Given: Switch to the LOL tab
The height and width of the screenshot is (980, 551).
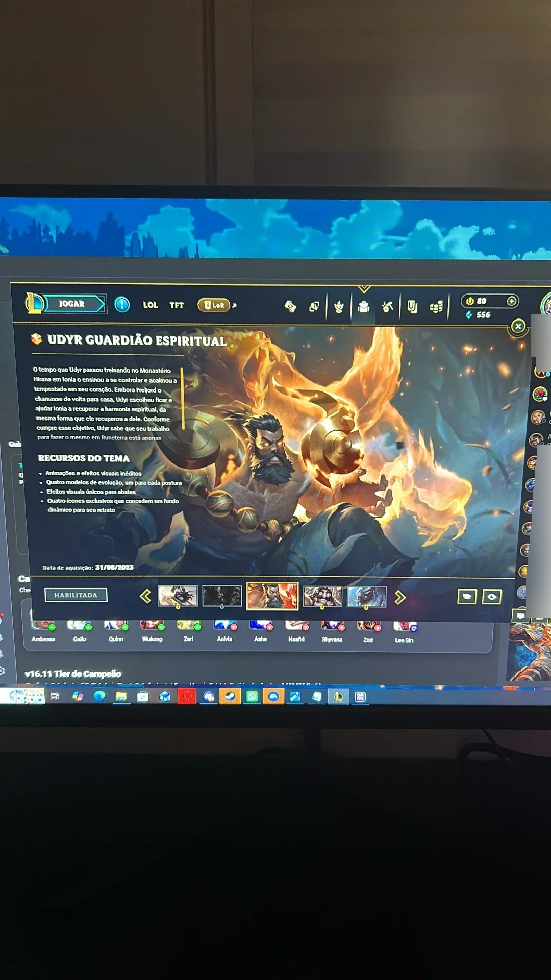Looking at the screenshot, I should coord(150,305).
